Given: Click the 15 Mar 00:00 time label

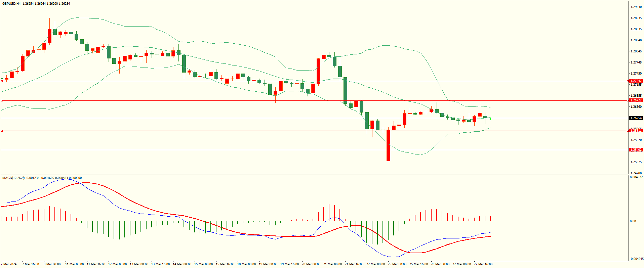Looking at the screenshot, I should pos(203,264).
